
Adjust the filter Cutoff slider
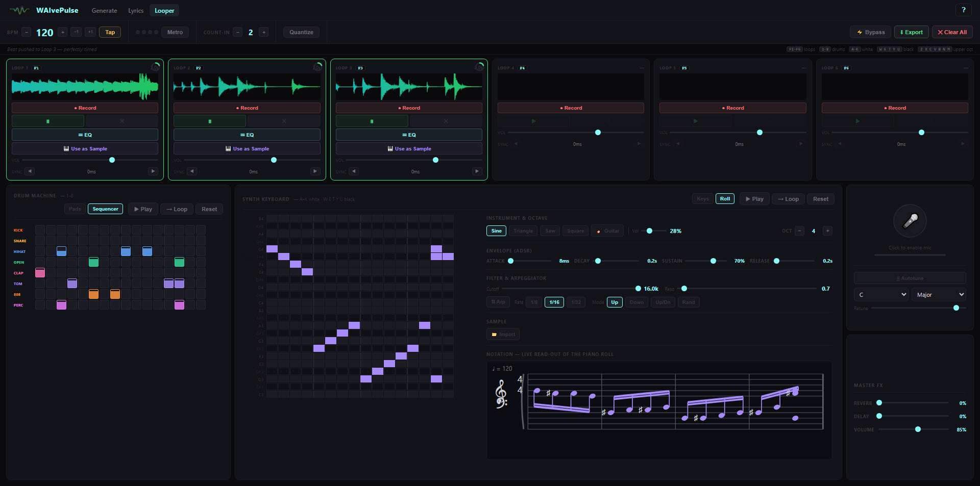pyautogui.click(x=571, y=289)
